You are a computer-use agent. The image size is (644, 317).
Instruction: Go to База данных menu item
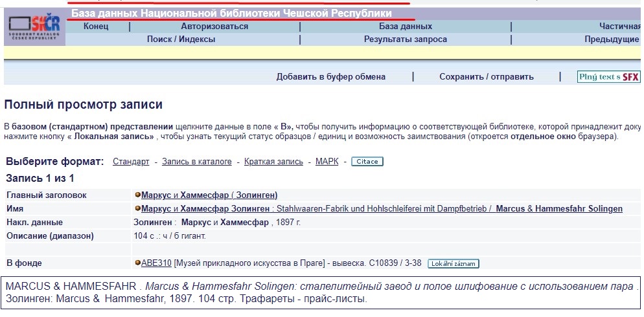406,27
